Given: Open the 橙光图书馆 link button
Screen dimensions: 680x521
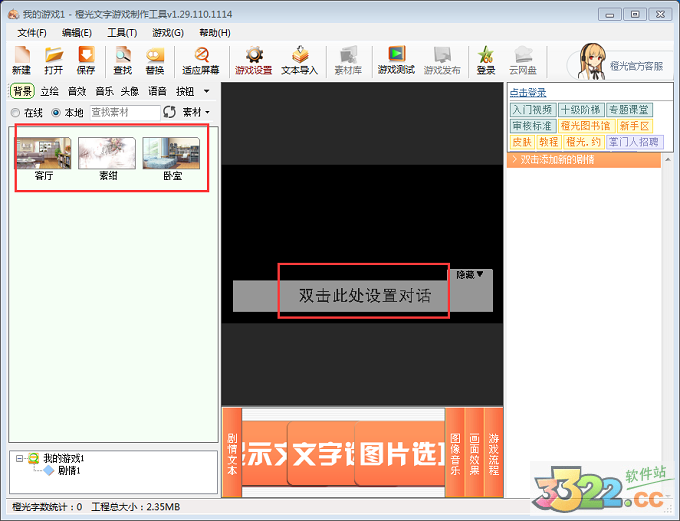Looking at the screenshot, I should pos(586,126).
